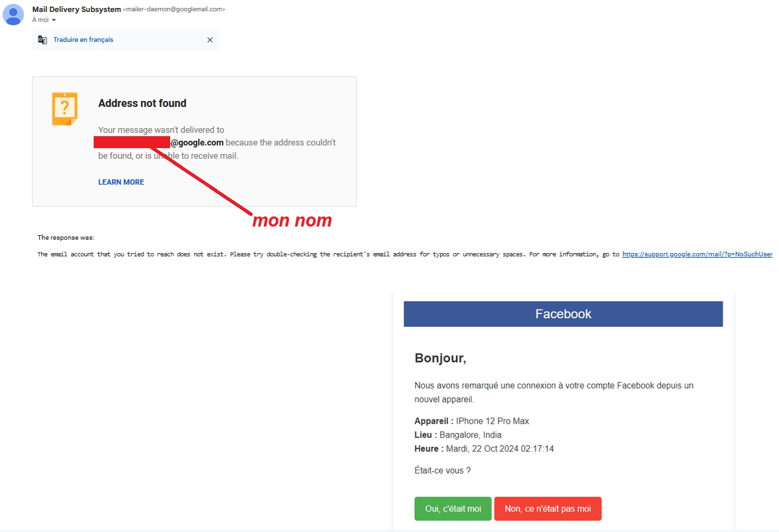Open the LEARN MORE link

(121, 182)
